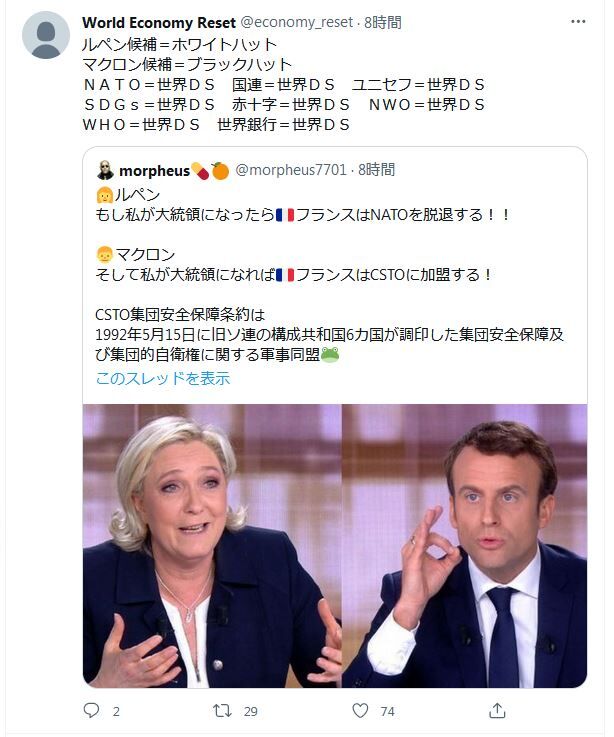Click the reply speech bubble icon
Screen dimensions: 614x737
pos(91,710)
